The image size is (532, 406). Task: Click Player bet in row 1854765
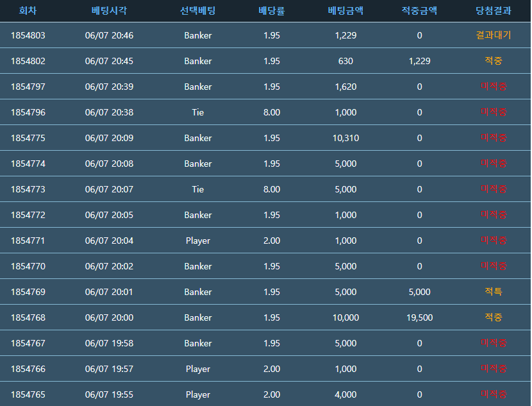click(x=198, y=395)
